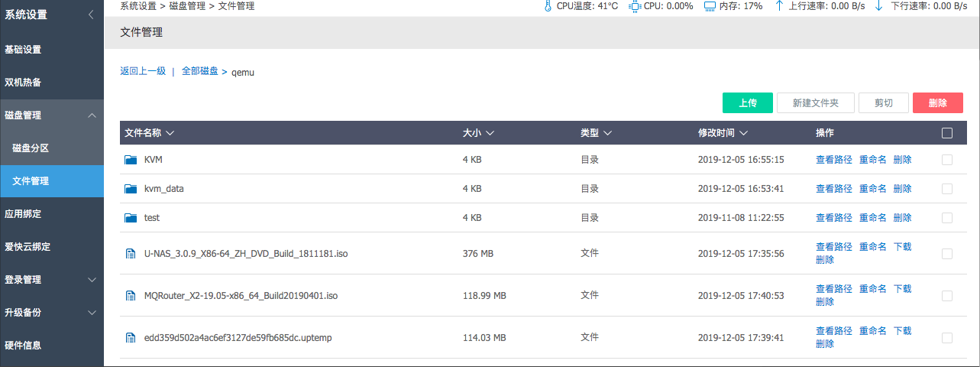Image resolution: width=980 pixels, height=367 pixels.
Task: Click the edd359d uptemp file icon
Action: tap(130, 337)
